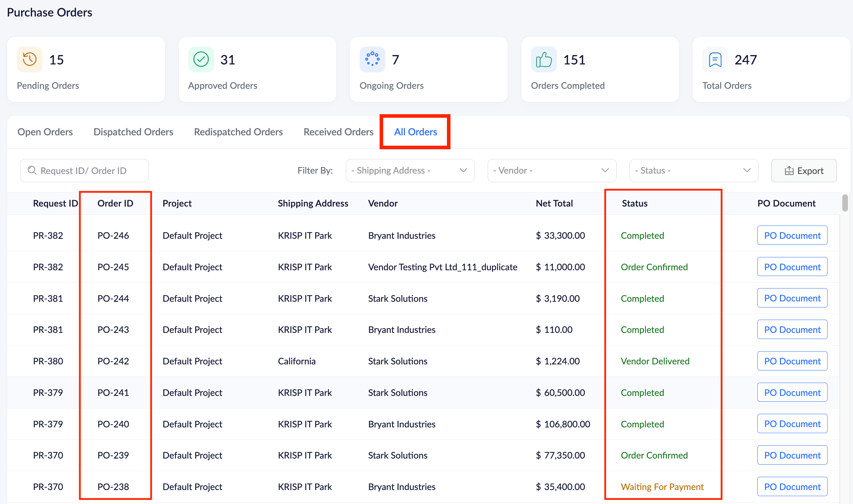
Task: Click the Pending Orders clock icon
Action: 30,59
